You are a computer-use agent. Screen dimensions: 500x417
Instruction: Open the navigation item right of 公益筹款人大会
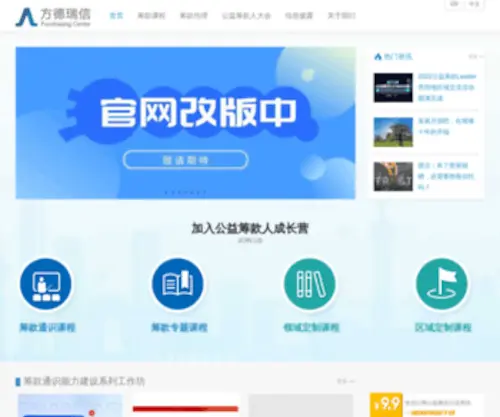299,16
